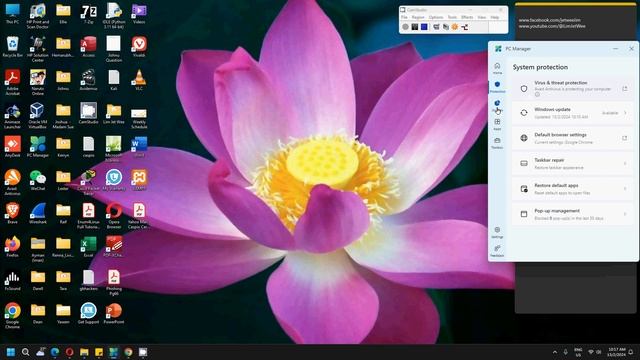Select the Avast Antivirus desktop icon
Image resolution: width=640 pixels, height=360 pixels.
tap(12, 182)
